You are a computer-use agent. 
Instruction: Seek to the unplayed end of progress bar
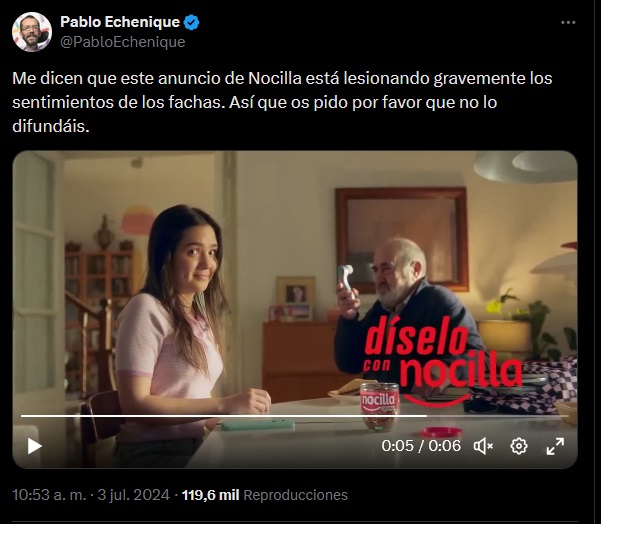[498, 416]
